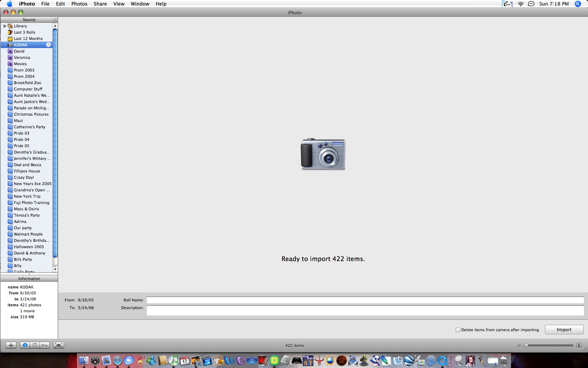Viewport: 588px width, 368px height.
Task: Open the Window menu
Action: click(140, 4)
